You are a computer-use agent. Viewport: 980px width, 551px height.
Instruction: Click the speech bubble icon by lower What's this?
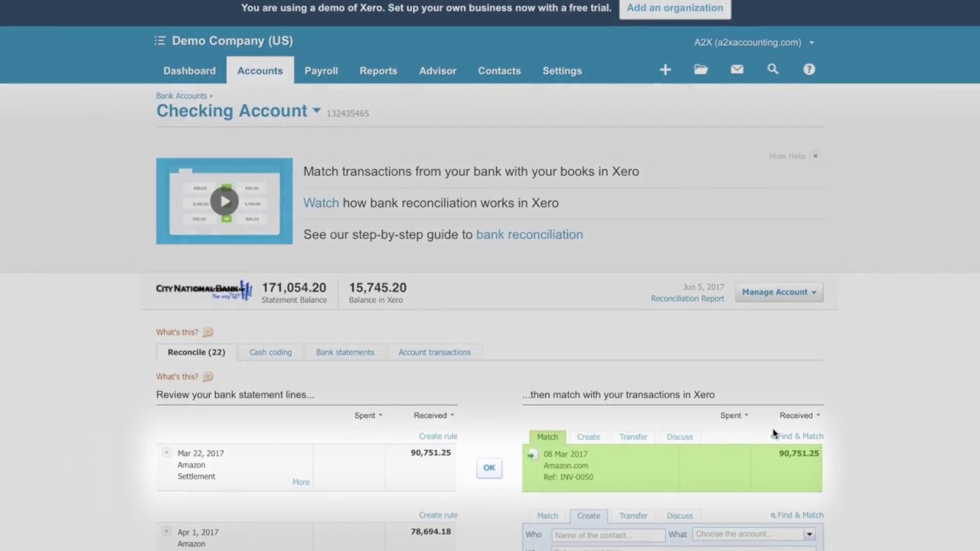point(207,377)
